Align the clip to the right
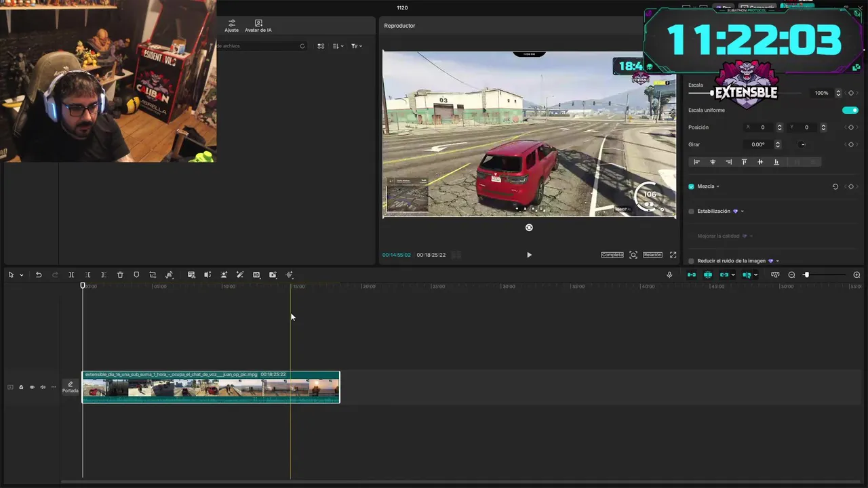 pyautogui.click(x=729, y=162)
